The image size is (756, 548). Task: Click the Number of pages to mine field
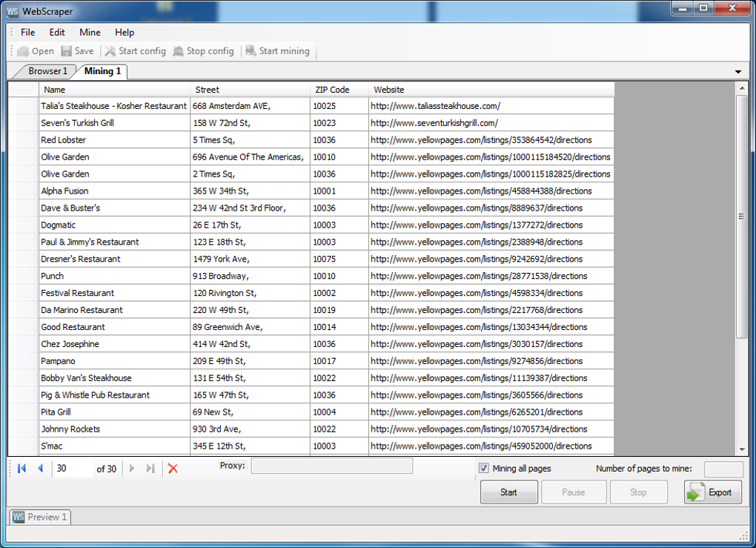pos(723,469)
